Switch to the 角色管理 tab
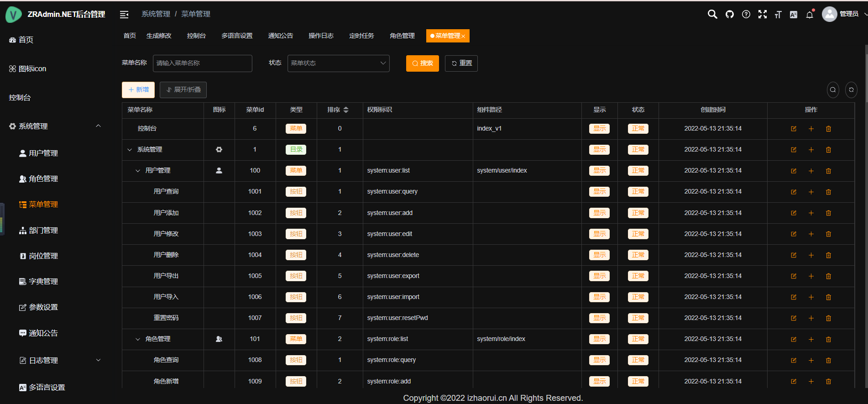The height and width of the screenshot is (404, 868). click(x=402, y=36)
